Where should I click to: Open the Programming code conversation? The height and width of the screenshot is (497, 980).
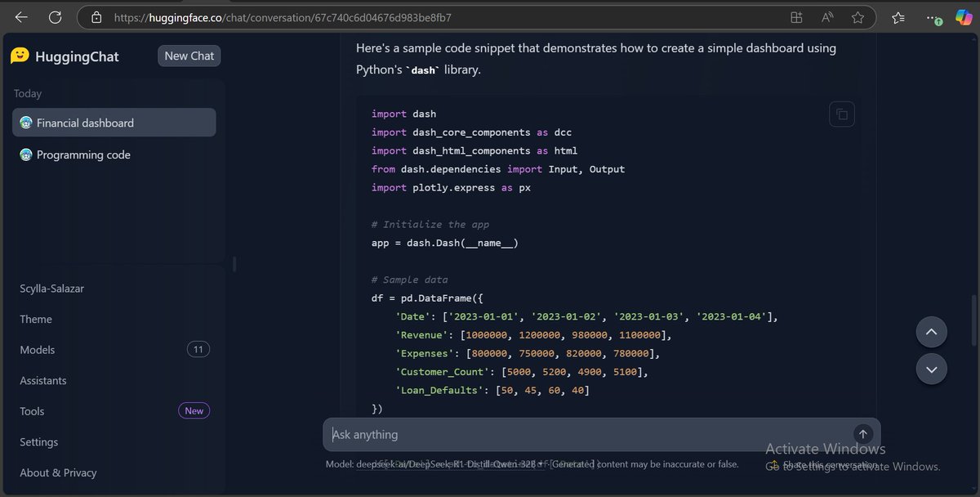114,154
